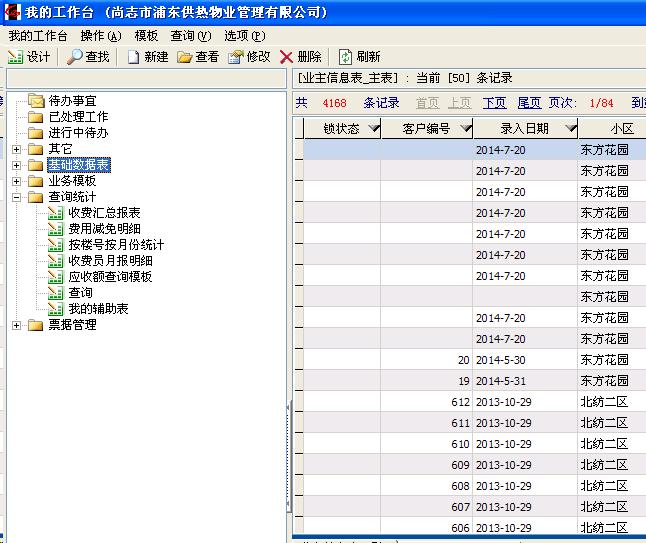This screenshot has height=543, width=646.
Task: Open the 收费汇总报表 report item
Action: 104,213
